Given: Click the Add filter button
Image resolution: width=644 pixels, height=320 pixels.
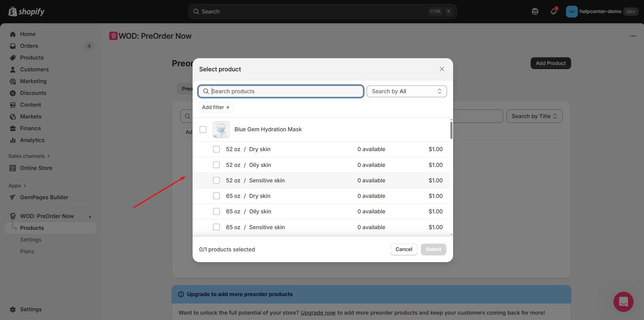Looking at the screenshot, I should (216, 107).
